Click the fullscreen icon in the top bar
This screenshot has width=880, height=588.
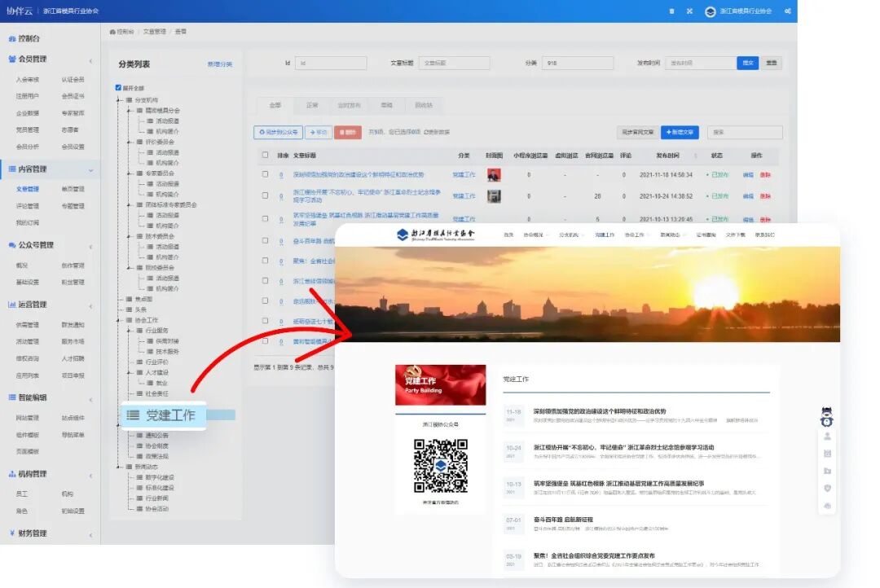click(x=689, y=11)
